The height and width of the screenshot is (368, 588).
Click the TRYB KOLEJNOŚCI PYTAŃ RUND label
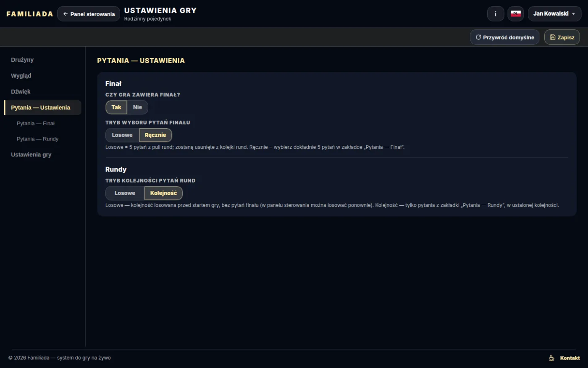click(x=150, y=181)
